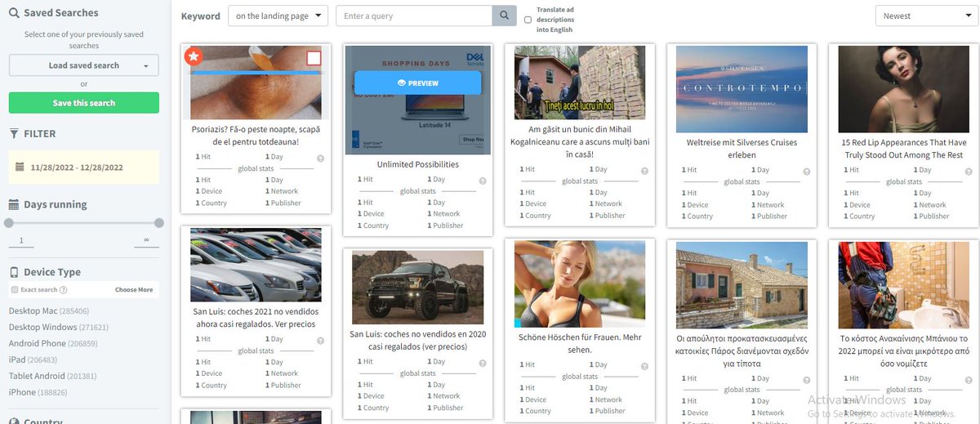Click the minimum days field showing 1
Image resolution: width=980 pixels, height=424 pixels.
tap(21, 240)
